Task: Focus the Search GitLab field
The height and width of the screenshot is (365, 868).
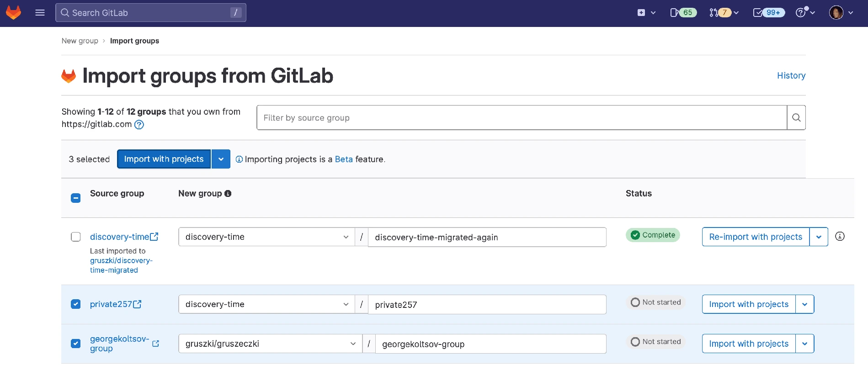Action: pos(151,12)
